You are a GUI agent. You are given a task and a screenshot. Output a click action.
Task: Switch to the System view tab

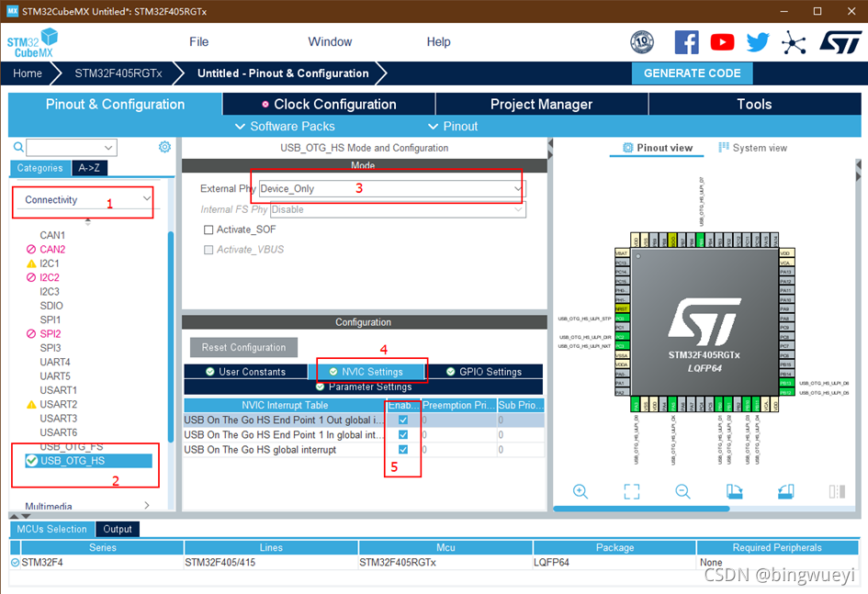coord(752,148)
